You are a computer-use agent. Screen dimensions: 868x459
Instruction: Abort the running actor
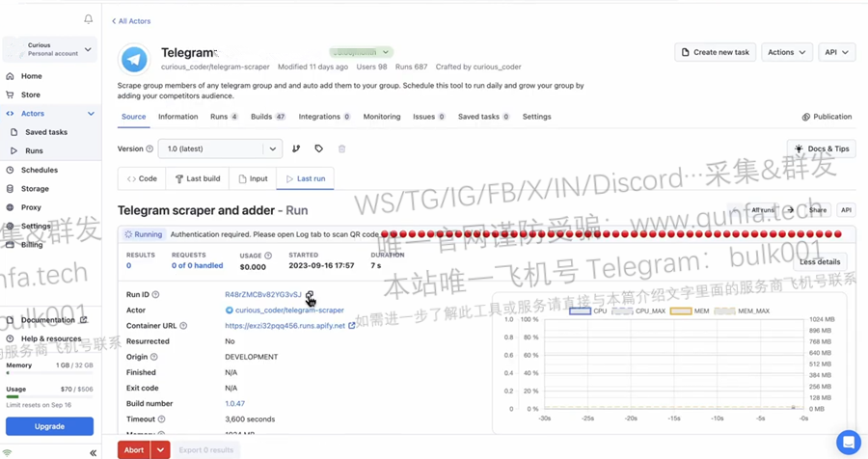click(x=134, y=450)
